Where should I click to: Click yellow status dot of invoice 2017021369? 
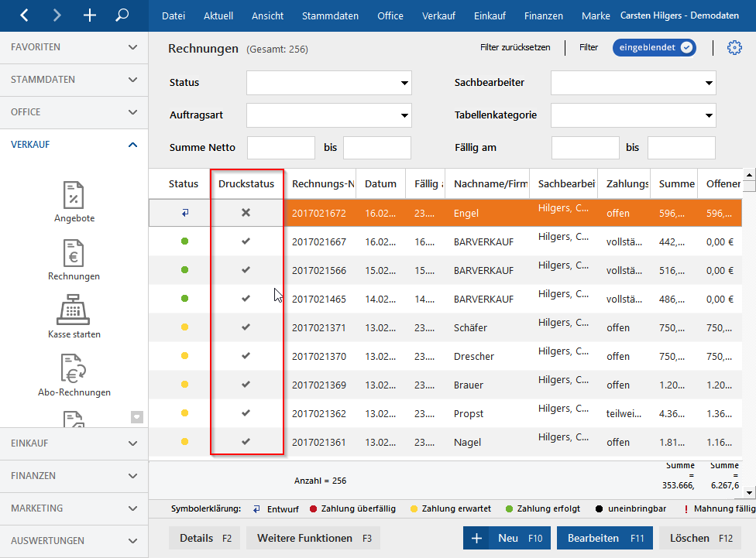click(x=184, y=385)
